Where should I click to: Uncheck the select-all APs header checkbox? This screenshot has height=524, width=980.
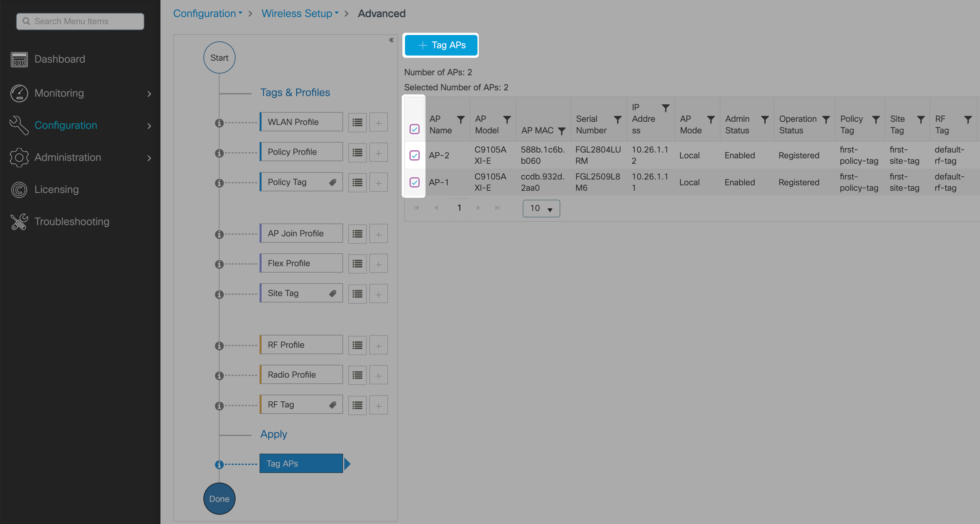click(x=414, y=129)
